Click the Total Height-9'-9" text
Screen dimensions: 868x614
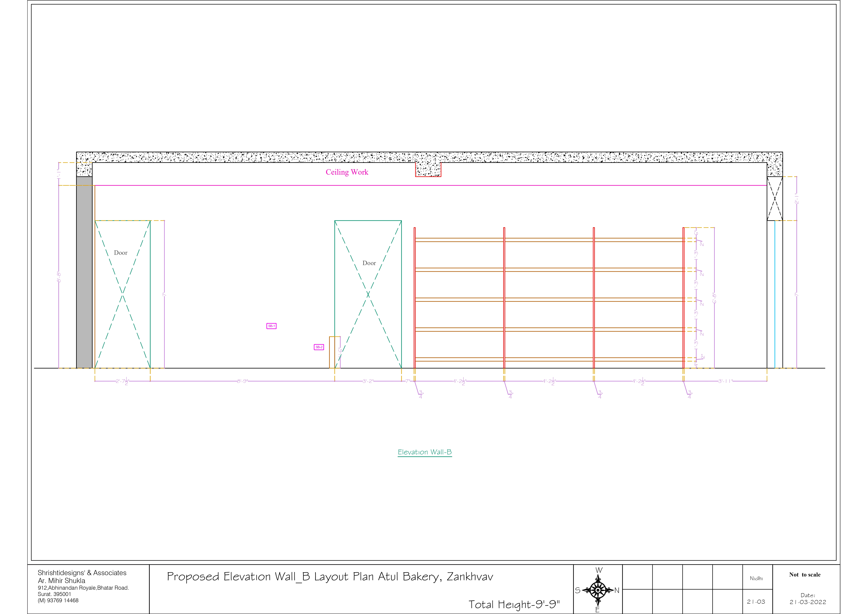pos(514,604)
